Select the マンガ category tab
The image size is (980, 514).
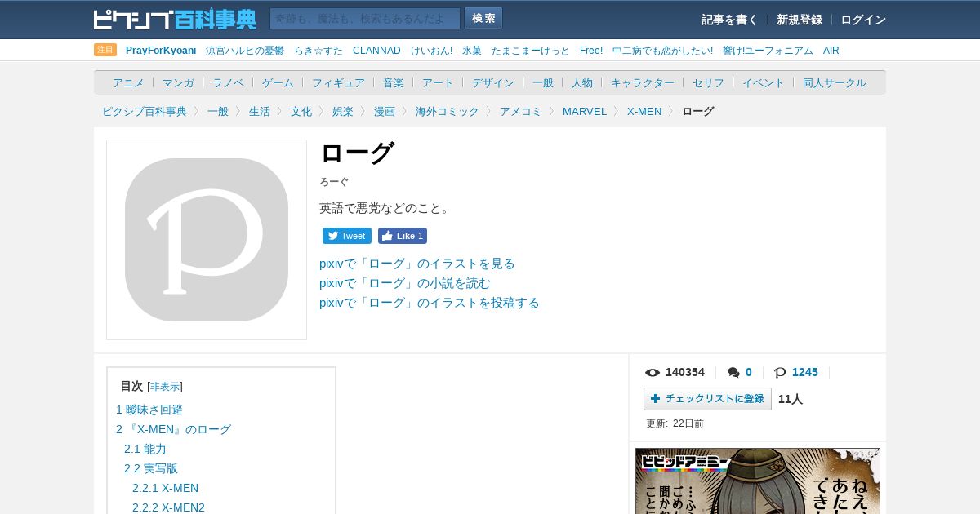pyautogui.click(x=178, y=82)
